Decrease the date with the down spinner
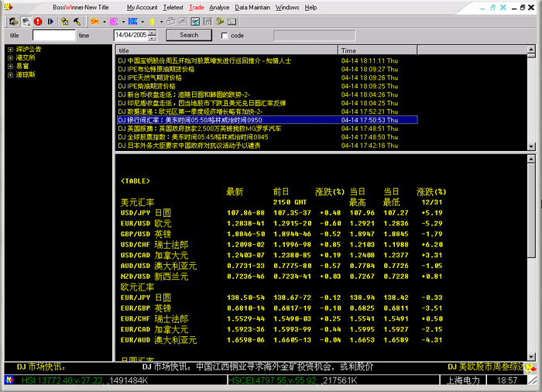The image size is (542, 392). (152, 38)
